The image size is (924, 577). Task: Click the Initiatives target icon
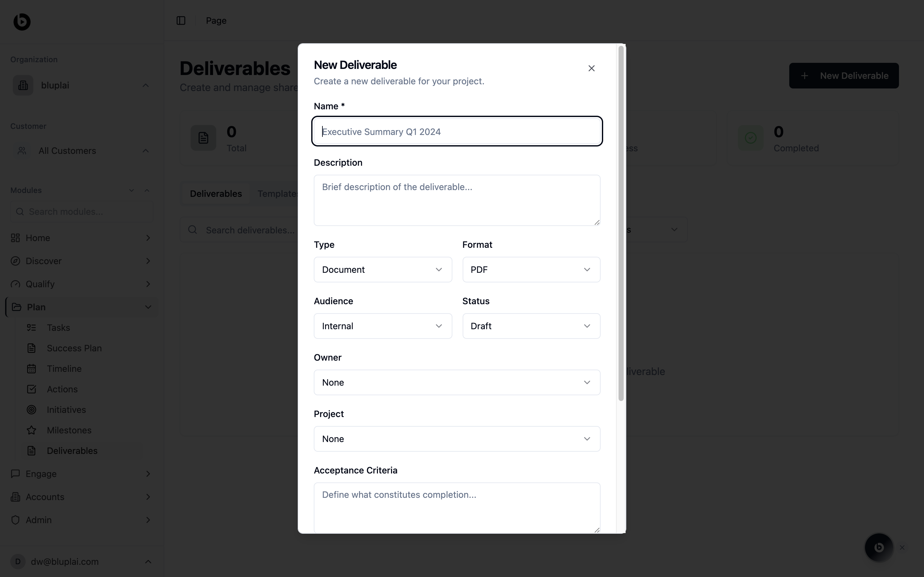coord(32,409)
